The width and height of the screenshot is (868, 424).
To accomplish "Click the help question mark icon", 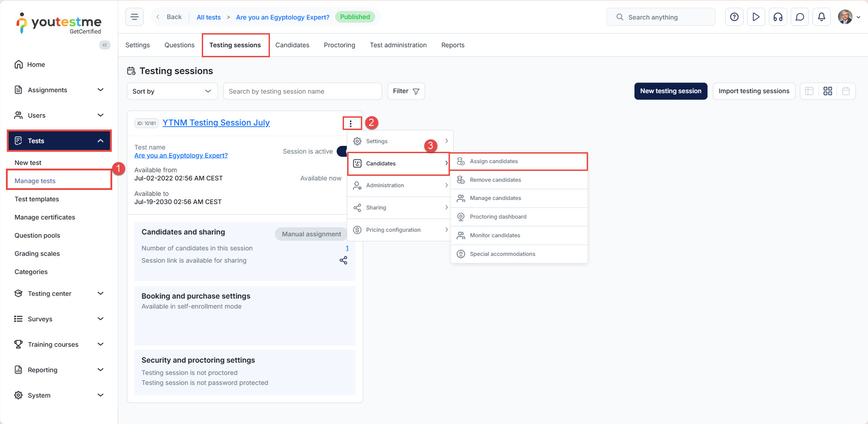I will point(734,17).
